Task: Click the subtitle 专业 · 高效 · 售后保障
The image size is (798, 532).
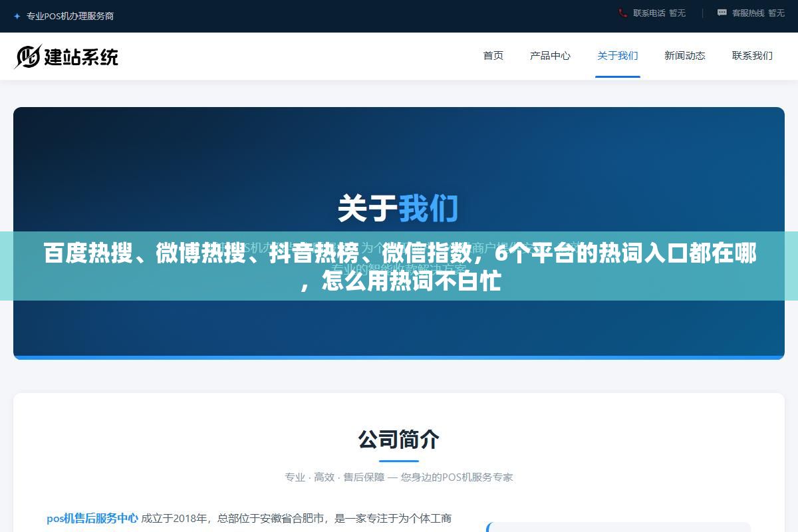Action: pos(399,477)
